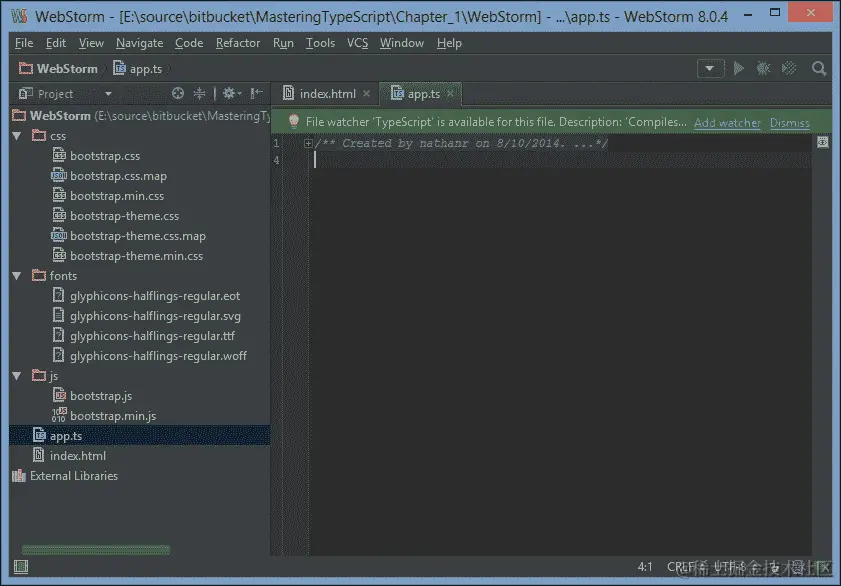
Task: Open the Code menu
Action: [x=189, y=43]
